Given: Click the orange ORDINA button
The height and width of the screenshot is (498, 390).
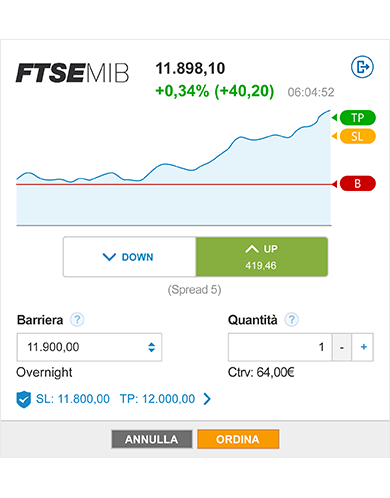Looking at the screenshot, I should coord(238,439).
